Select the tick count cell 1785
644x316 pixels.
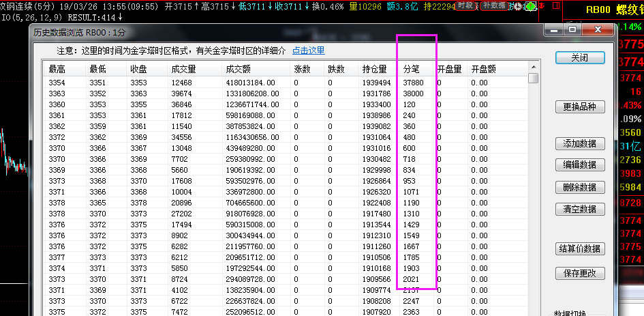pyautogui.click(x=411, y=257)
